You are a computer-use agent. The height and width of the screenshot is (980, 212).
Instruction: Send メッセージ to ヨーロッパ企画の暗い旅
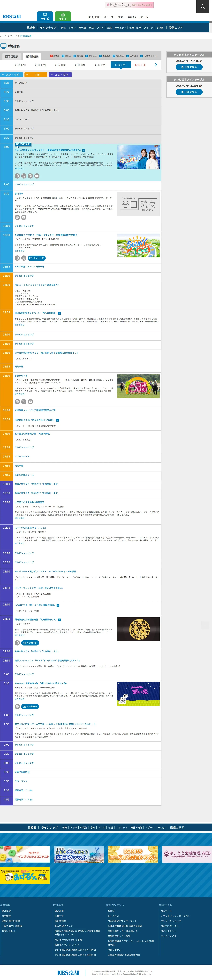click(30, 706)
